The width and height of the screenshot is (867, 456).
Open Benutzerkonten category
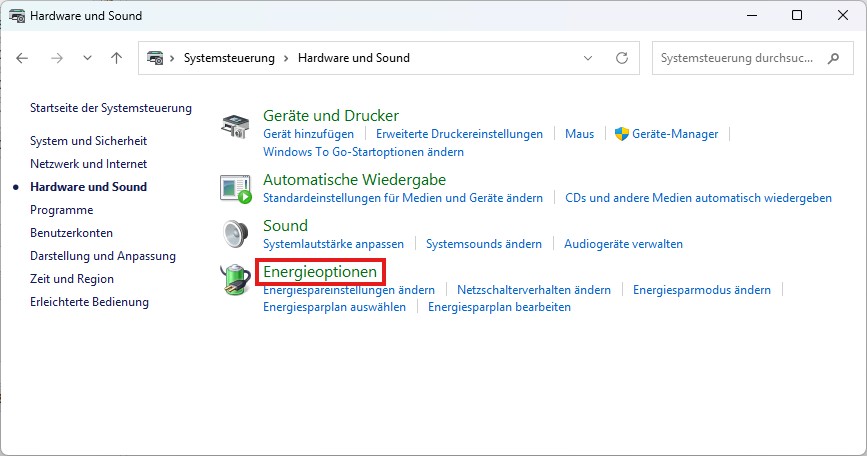[x=71, y=233]
